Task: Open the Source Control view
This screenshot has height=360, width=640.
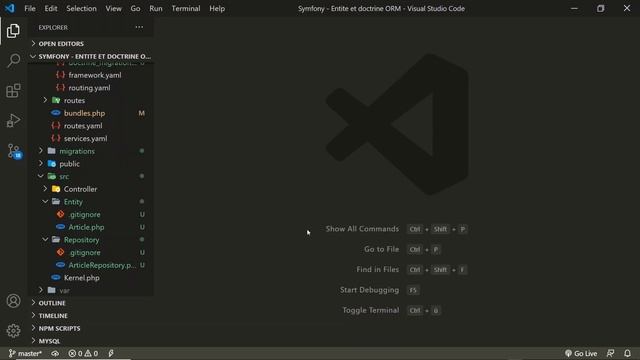Action: click(14, 151)
